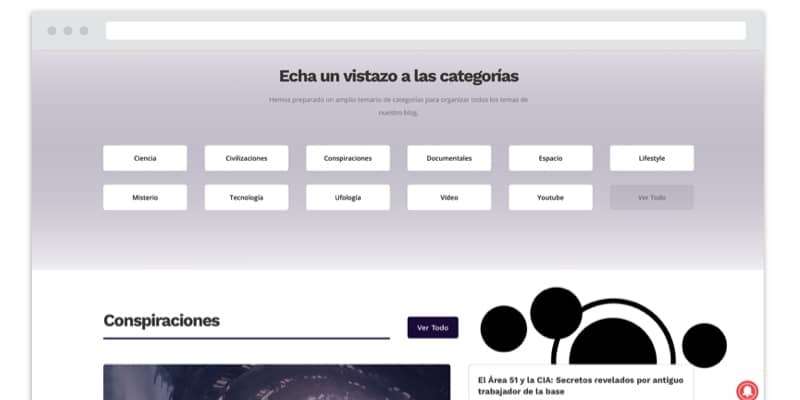
Task: Select the Youtube category
Action: pos(551,197)
